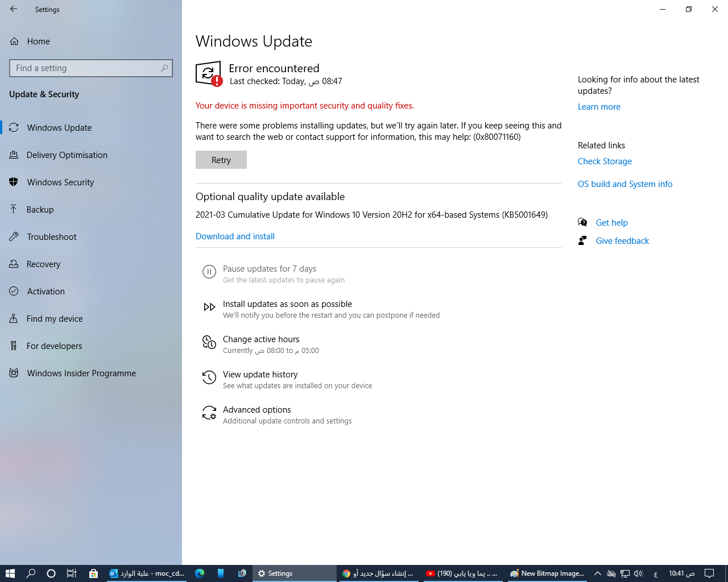Click Download and install link
This screenshot has height=582, width=728.
point(235,236)
